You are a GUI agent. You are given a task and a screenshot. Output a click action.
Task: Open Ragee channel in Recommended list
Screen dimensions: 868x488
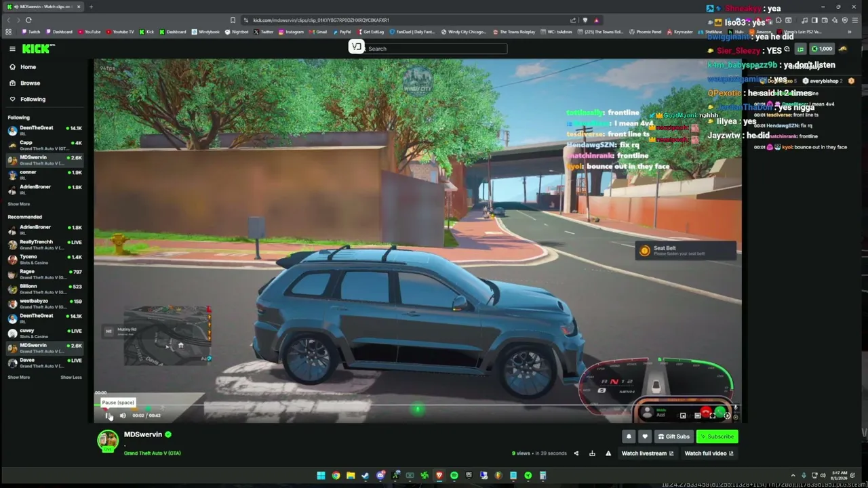45,274
